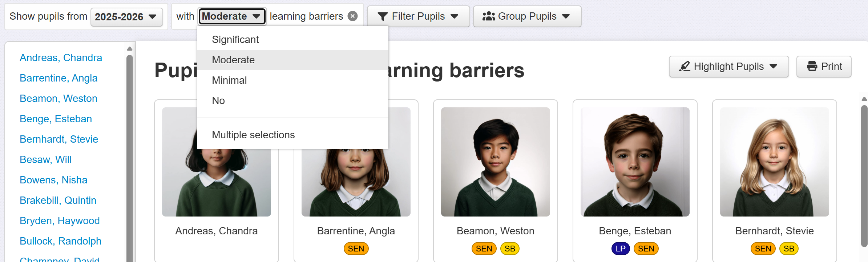Click the name Bernhardt, Stevie under the photo
Viewport: 868px width, 262px height.
click(x=775, y=231)
